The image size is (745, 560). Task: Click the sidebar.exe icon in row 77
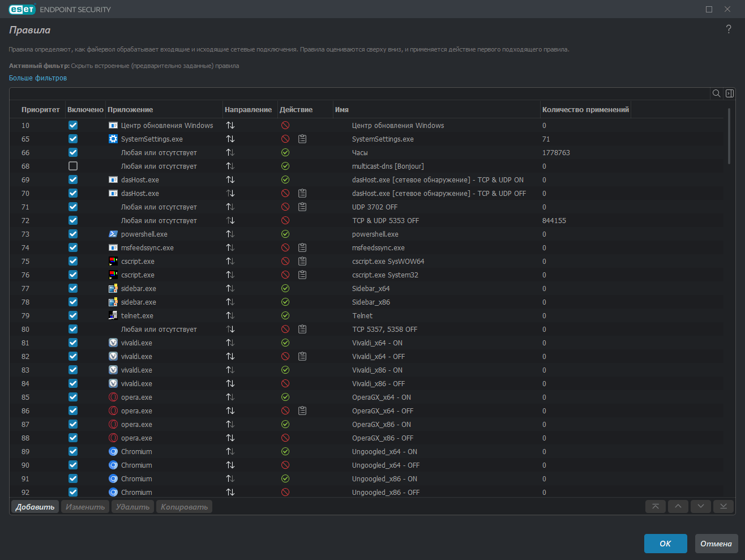click(113, 288)
